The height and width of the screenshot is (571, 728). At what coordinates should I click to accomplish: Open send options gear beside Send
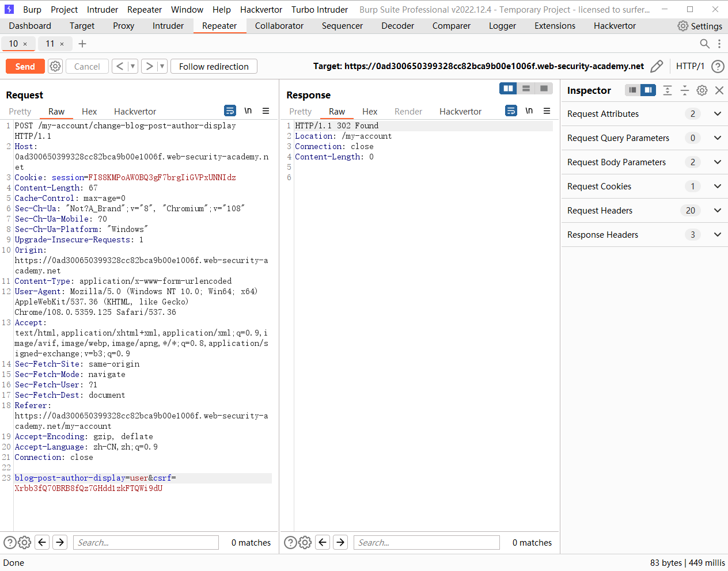click(x=55, y=66)
